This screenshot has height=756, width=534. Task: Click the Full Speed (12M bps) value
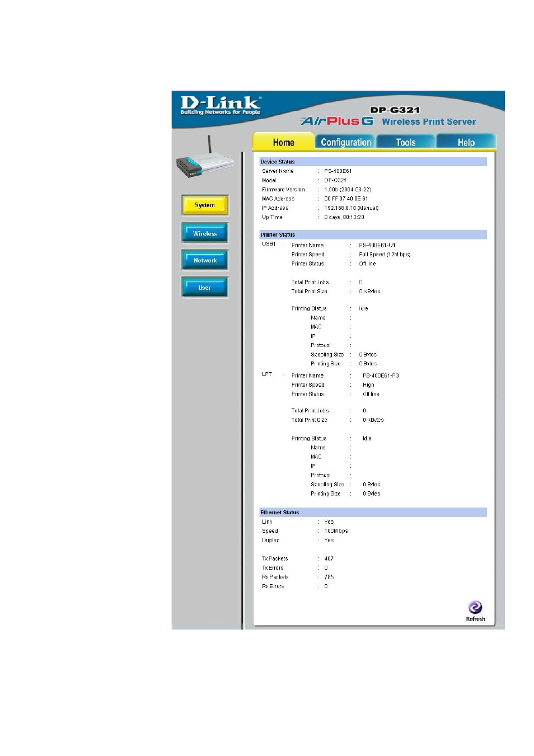(385, 255)
